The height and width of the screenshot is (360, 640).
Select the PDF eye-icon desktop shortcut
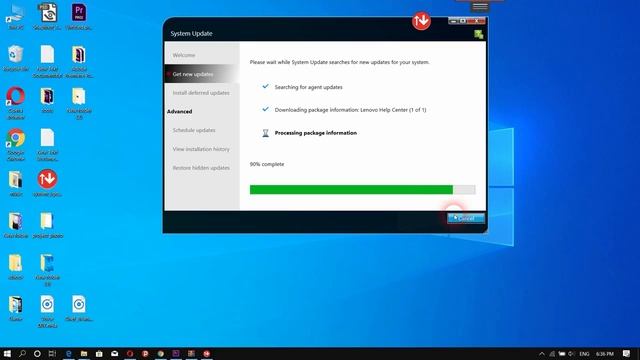pos(47,17)
